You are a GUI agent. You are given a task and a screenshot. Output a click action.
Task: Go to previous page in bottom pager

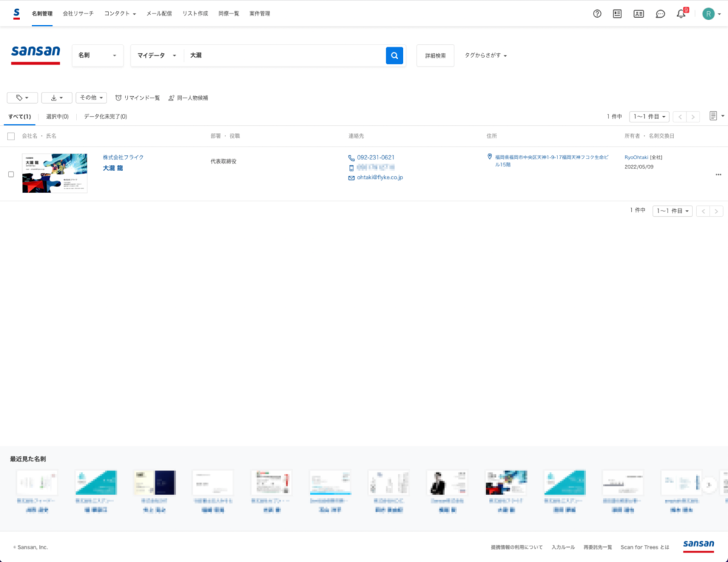click(703, 211)
